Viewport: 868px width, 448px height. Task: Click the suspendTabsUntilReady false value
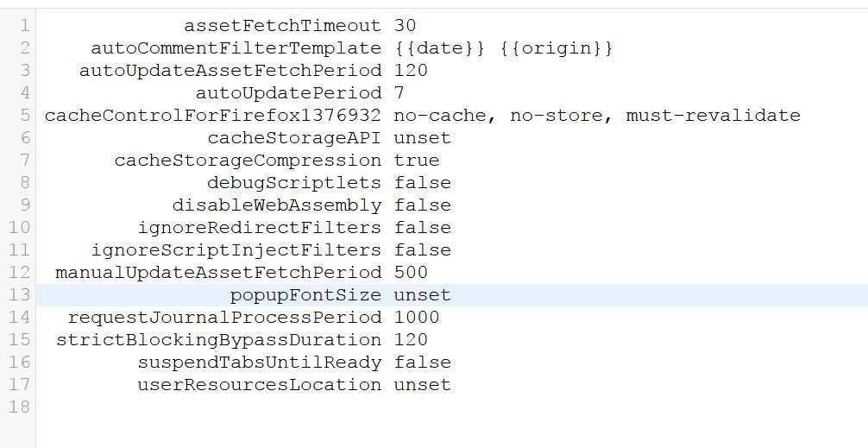pos(422,363)
